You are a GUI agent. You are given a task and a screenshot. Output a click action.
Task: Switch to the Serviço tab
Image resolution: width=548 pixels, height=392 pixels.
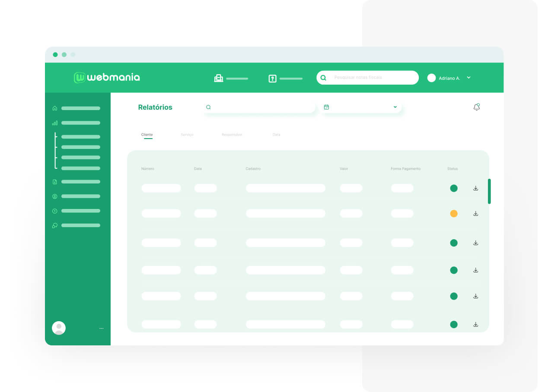pos(187,135)
